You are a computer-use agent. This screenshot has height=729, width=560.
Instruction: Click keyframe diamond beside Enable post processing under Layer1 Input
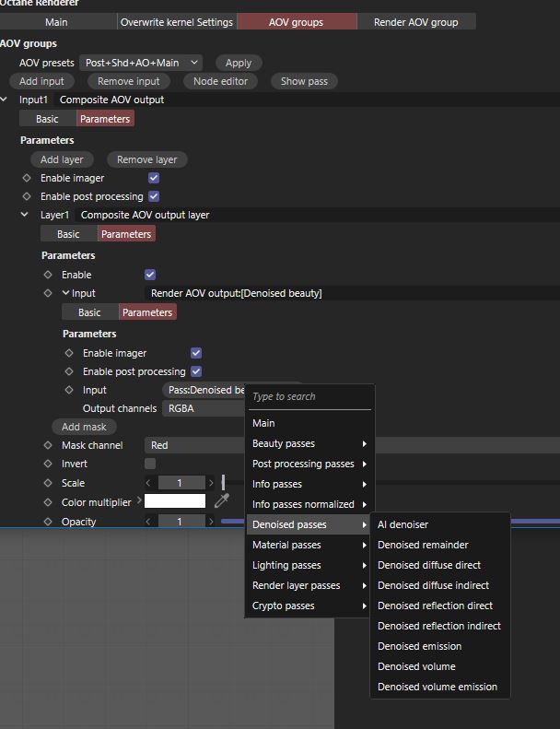(69, 371)
